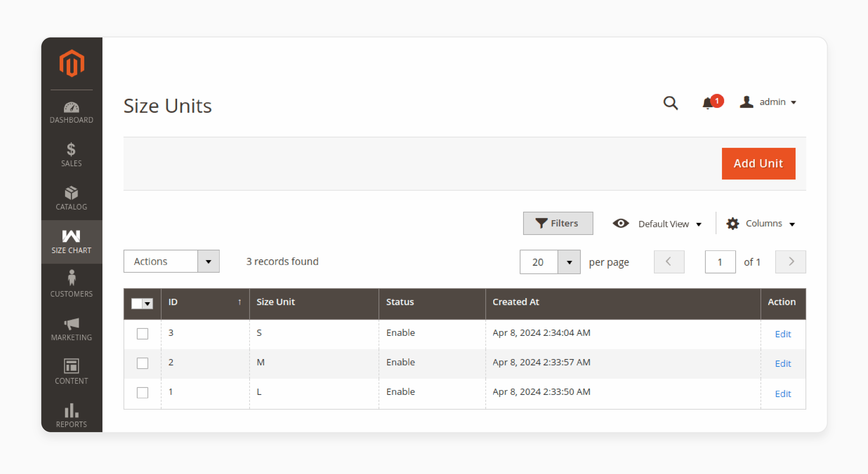This screenshot has height=474, width=868.
Task: Open the Dashboard sidebar menu
Action: 71,113
